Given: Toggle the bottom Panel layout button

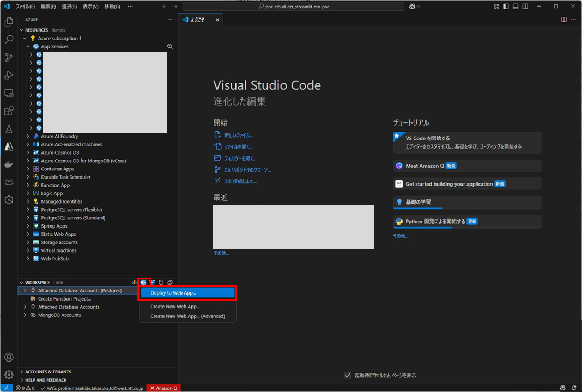Looking at the screenshot, I should point(516,7).
